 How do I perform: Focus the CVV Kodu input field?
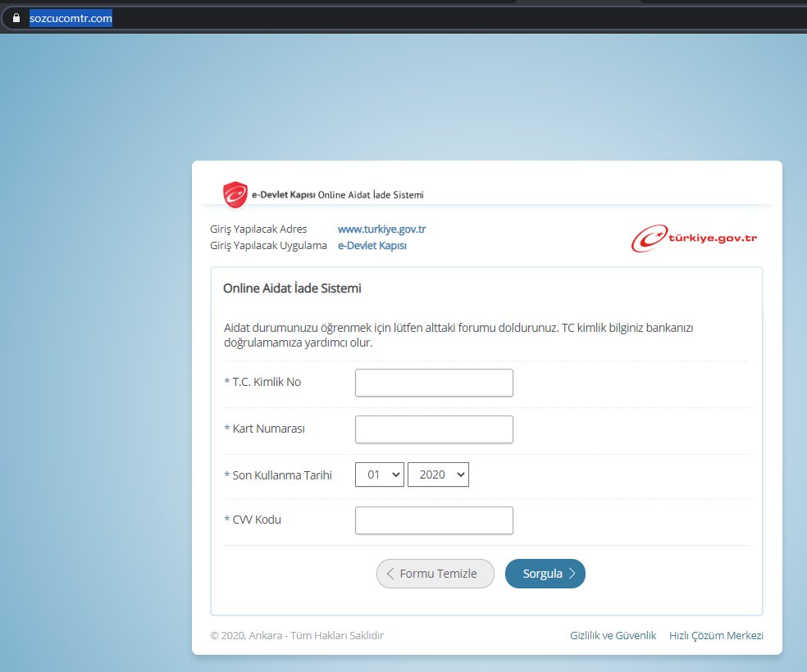click(434, 520)
